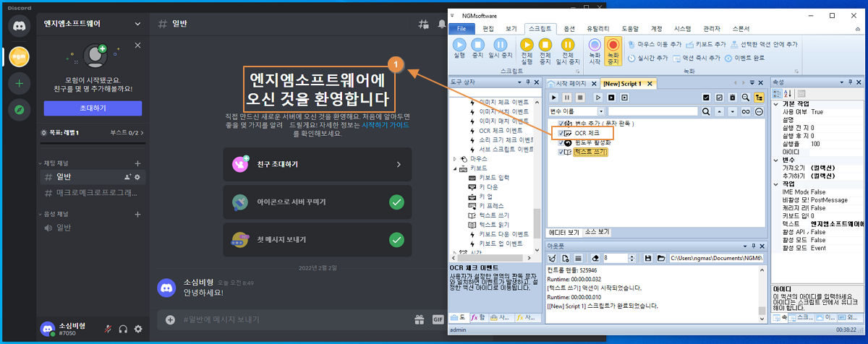The image size is (868, 344).
Task: Click 실시간 추가 in ribbon
Action: point(648,58)
